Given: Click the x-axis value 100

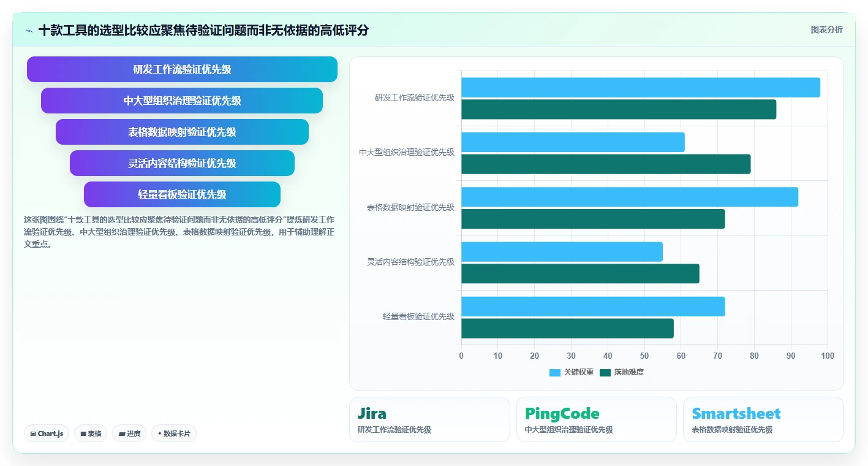Looking at the screenshot, I should (828, 356).
